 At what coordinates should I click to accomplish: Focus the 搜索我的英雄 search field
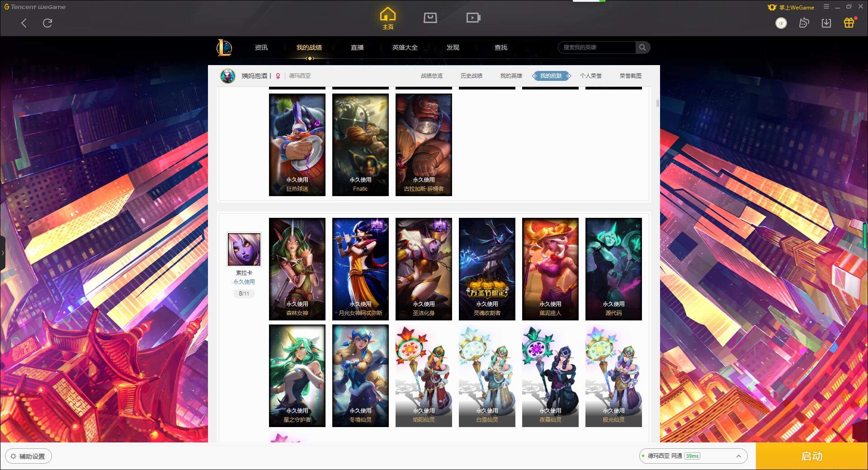[x=597, y=47]
